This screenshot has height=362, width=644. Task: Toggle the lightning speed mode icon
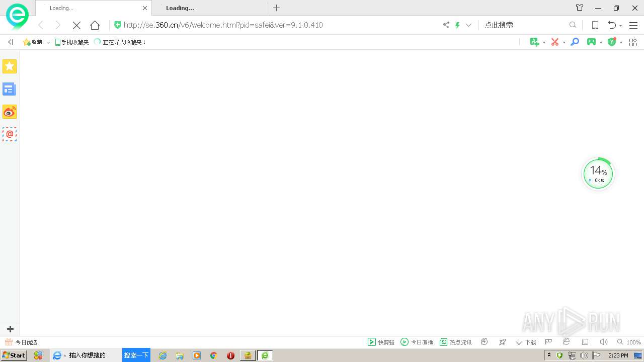tap(457, 25)
